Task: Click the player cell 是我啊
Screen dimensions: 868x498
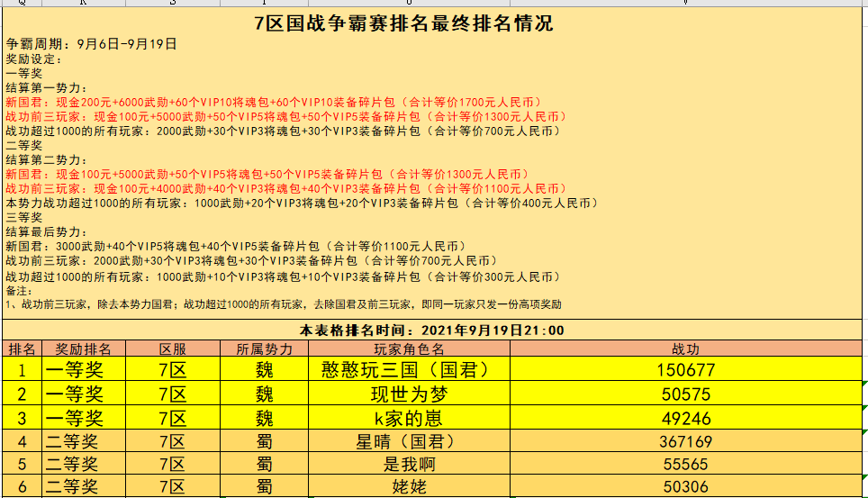Action: pos(409,465)
